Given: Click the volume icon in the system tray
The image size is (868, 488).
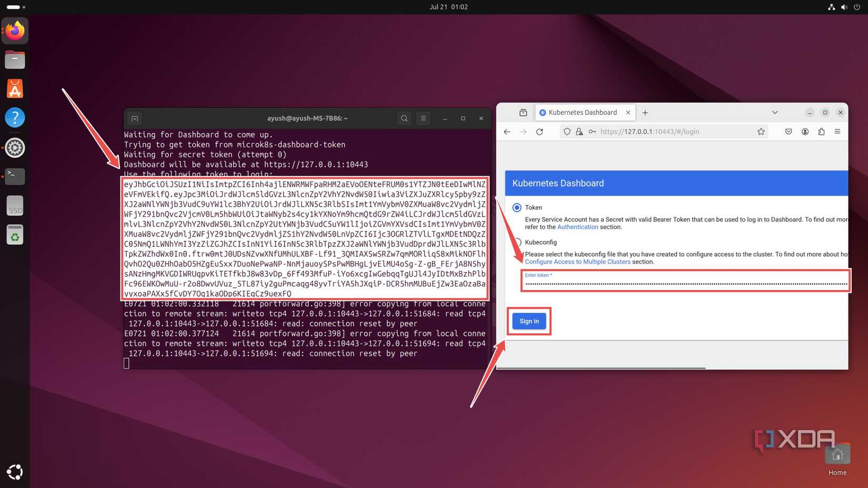Looking at the screenshot, I should tap(844, 7).
